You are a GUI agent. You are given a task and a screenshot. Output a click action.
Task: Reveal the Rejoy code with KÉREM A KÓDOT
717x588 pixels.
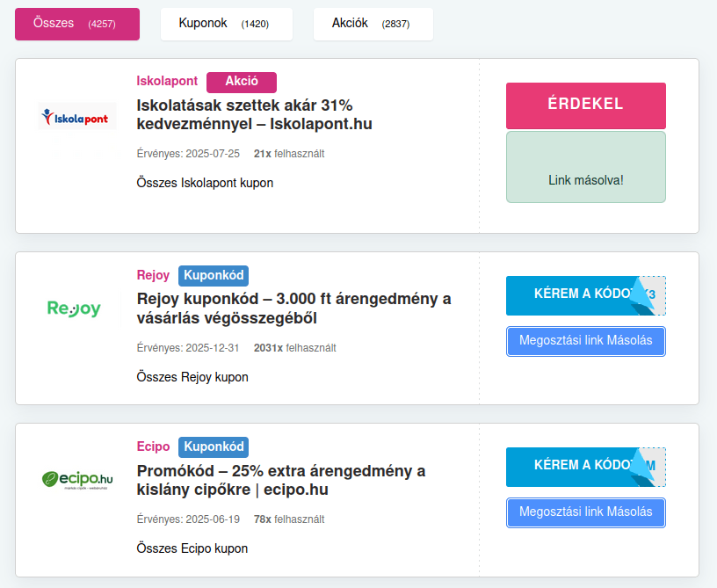coord(586,295)
